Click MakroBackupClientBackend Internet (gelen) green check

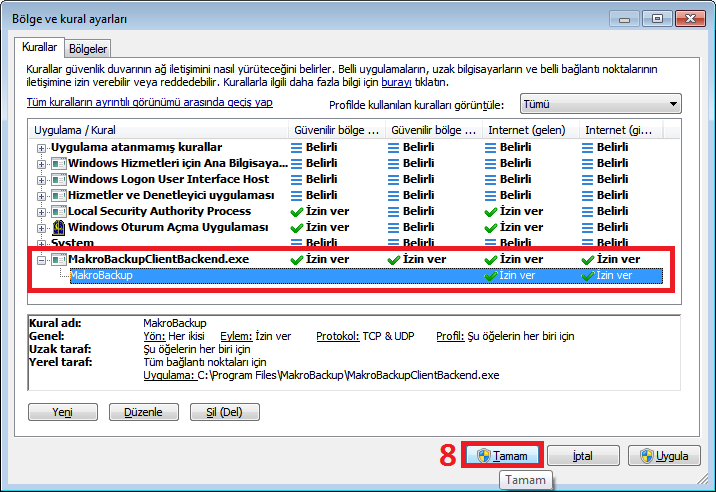click(491, 260)
